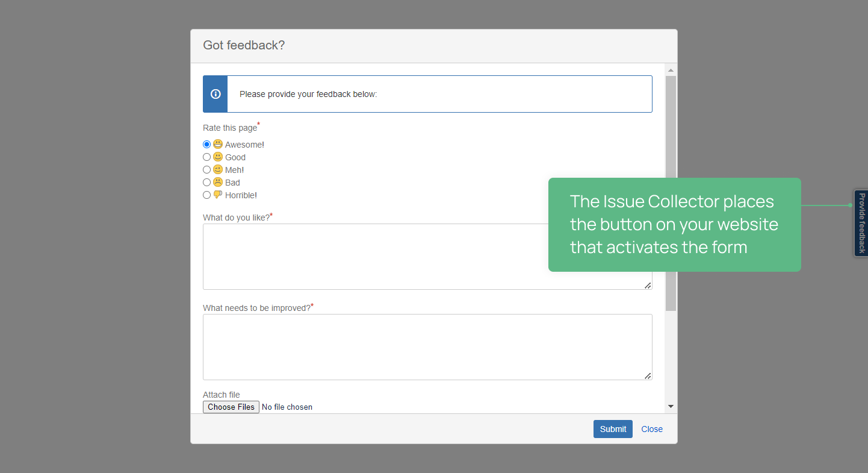Screen dimensions: 868x473
Task: Click the info icon in blue banner
Action: click(x=215, y=94)
